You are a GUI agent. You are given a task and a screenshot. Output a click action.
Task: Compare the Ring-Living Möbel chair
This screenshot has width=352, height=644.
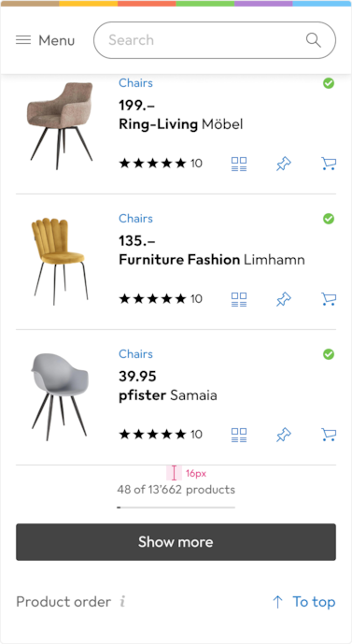[x=239, y=164]
